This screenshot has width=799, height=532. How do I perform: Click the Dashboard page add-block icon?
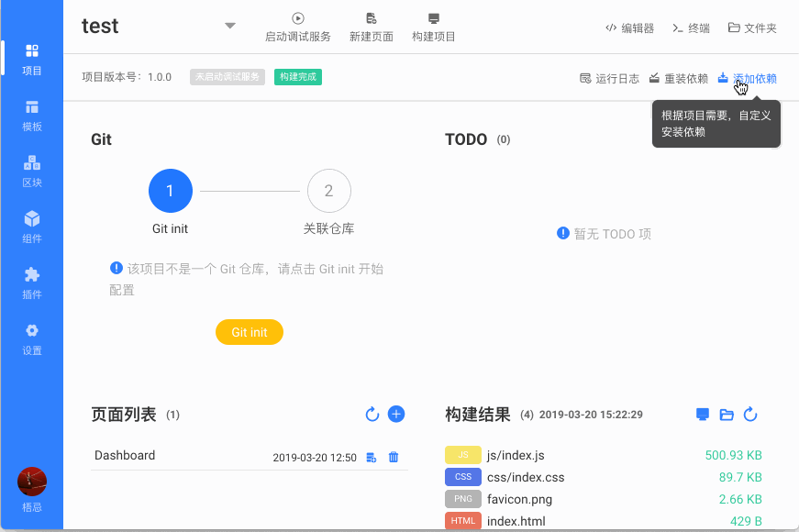pos(372,458)
